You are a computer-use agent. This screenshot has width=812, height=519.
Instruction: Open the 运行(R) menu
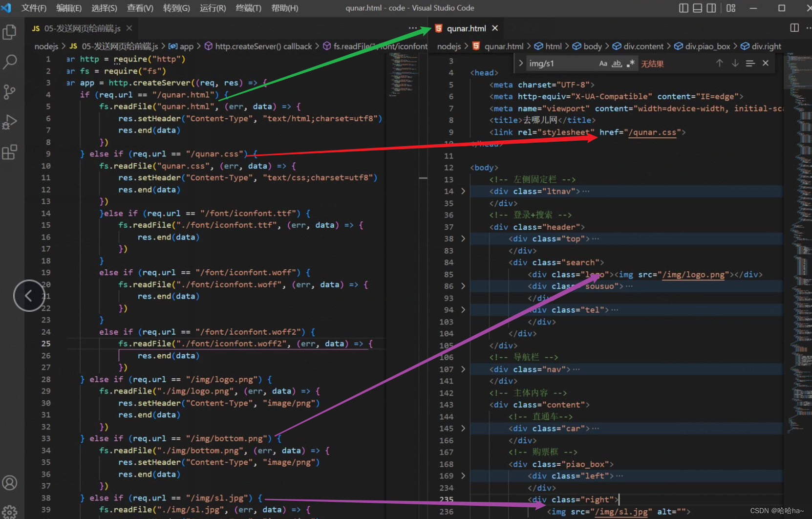(x=213, y=8)
